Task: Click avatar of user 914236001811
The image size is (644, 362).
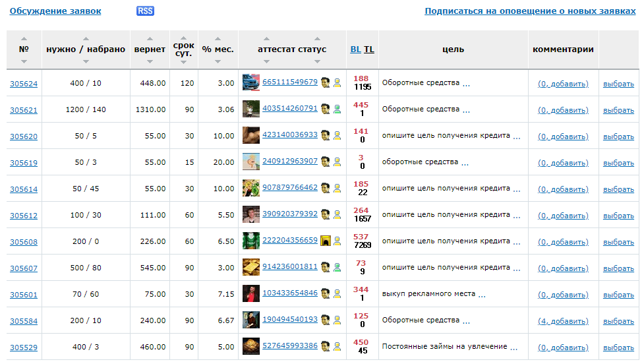Action: [x=250, y=267]
